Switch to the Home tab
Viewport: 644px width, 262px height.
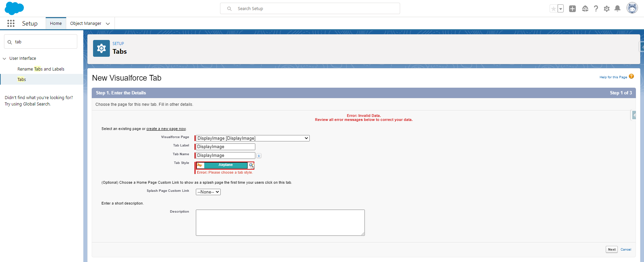pos(56,24)
